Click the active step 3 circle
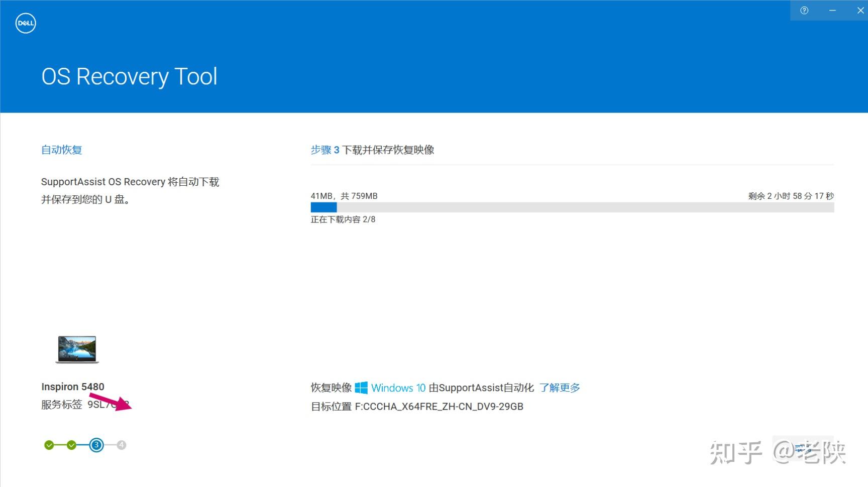 click(96, 445)
